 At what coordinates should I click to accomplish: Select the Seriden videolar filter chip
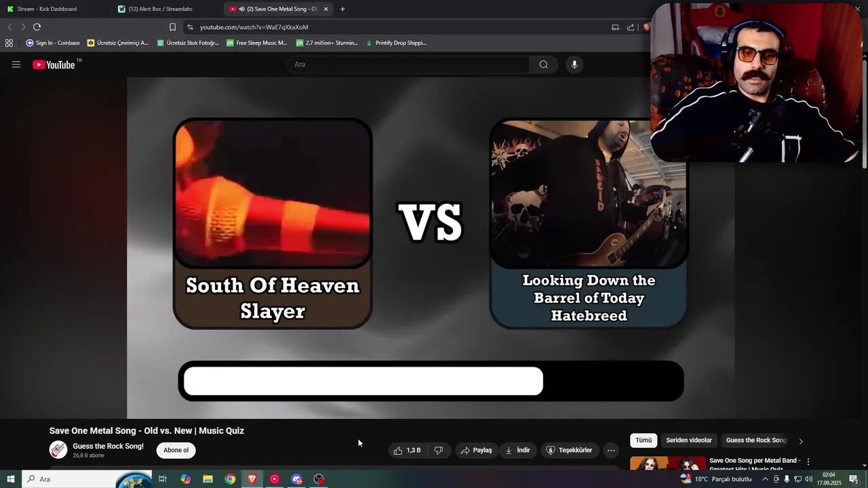click(x=689, y=441)
